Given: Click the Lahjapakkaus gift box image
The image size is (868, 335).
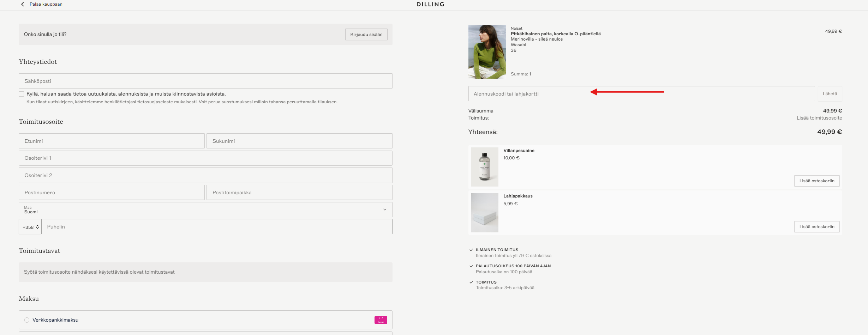Looking at the screenshot, I should (x=484, y=212).
